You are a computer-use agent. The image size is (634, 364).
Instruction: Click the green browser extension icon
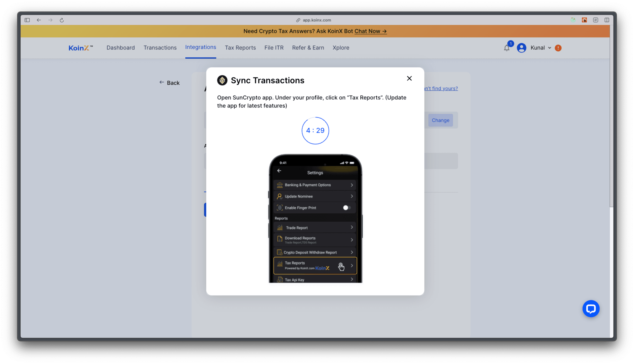pyautogui.click(x=573, y=20)
